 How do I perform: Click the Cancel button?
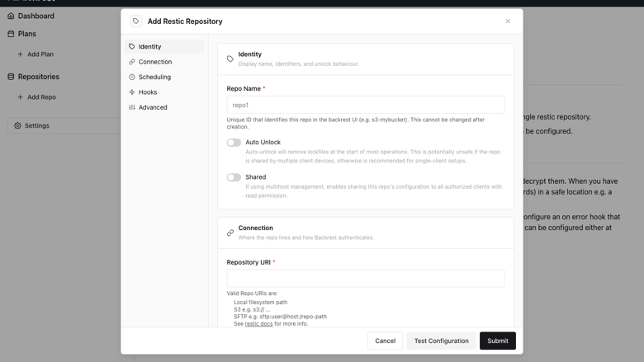tap(385, 341)
